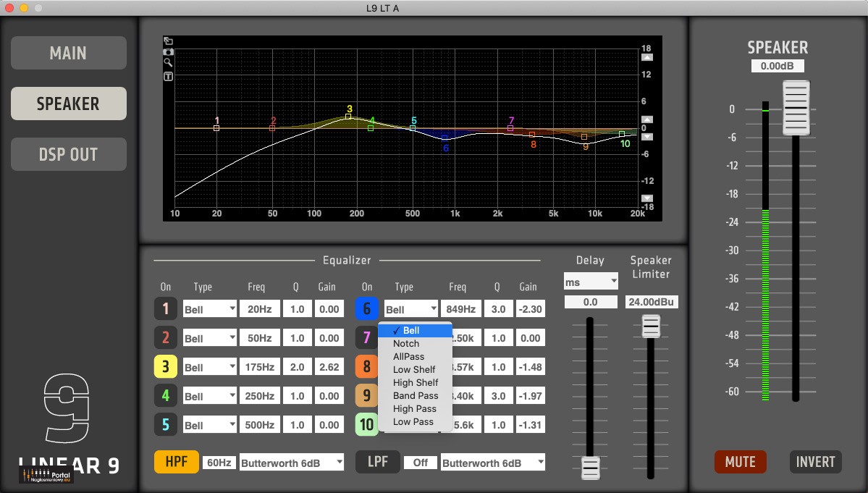The width and height of the screenshot is (868, 493).
Task: Toggle equalizer band 1 on
Action: pyautogui.click(x=166, y=308)
